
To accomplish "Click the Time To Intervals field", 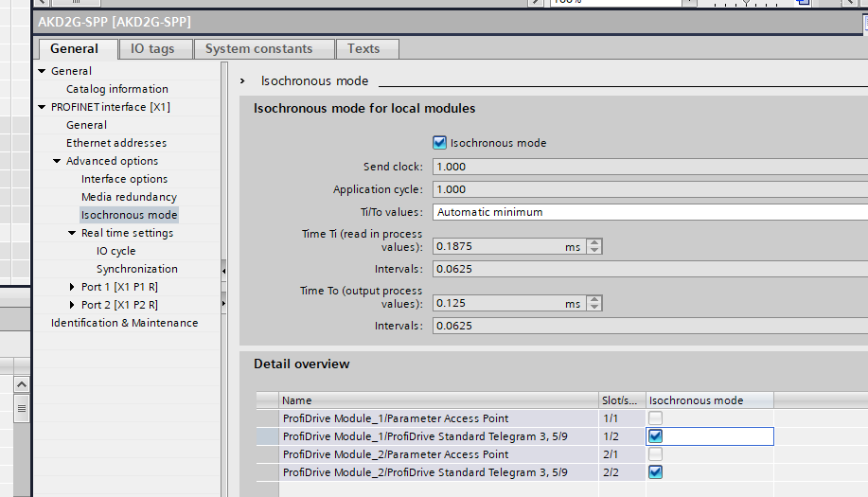I will [x=650, y=326].
